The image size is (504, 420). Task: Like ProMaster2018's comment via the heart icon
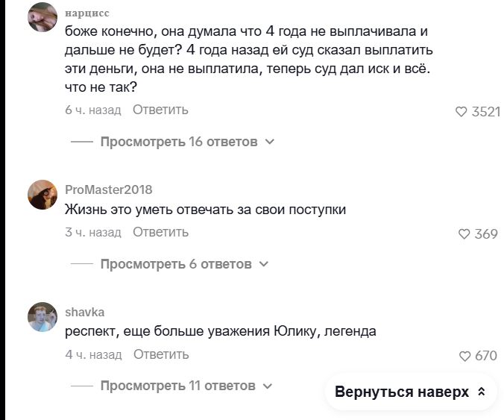[464, 233]
